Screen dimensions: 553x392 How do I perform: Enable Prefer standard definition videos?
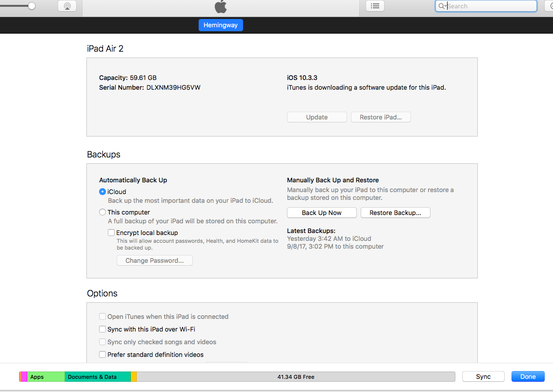pyautogui.click(x=102, y=354)
